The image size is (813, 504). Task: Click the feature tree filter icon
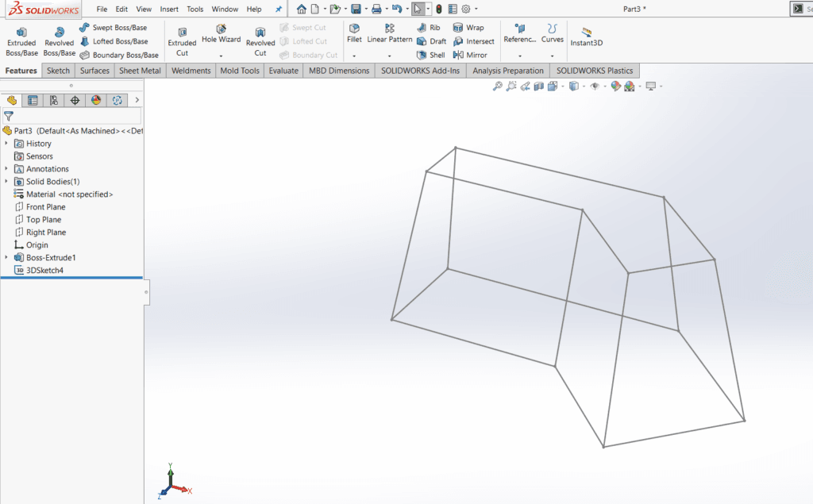(9, 116)
